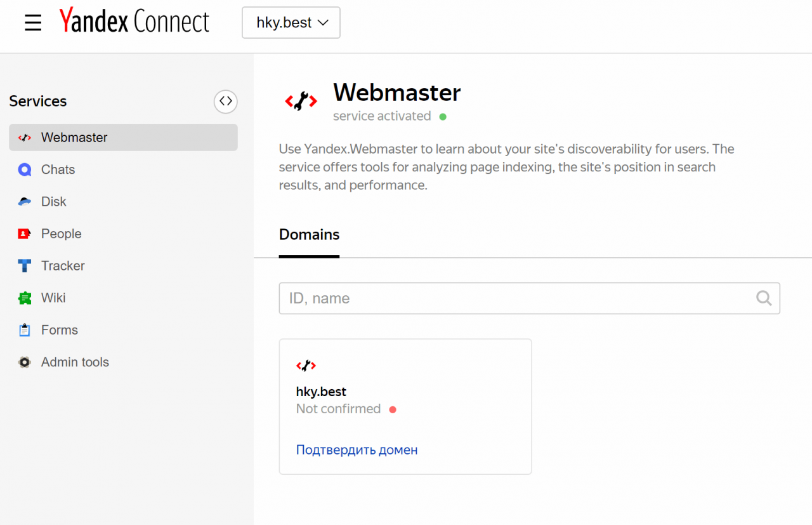This screenshot has height=525, width=812.
Task: Open the Forms service
Action: click(x=60, y=330)
